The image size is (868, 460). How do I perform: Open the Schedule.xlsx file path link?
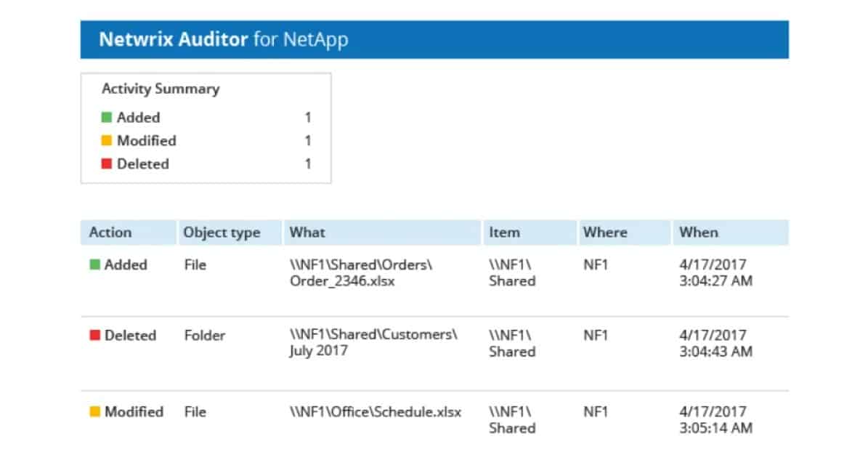[374, 411]
